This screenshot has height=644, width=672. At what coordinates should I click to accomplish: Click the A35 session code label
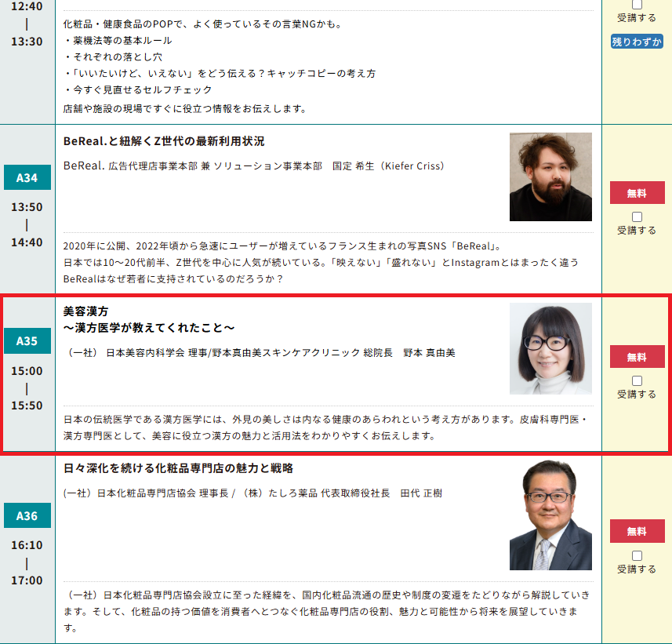(27, 341)
